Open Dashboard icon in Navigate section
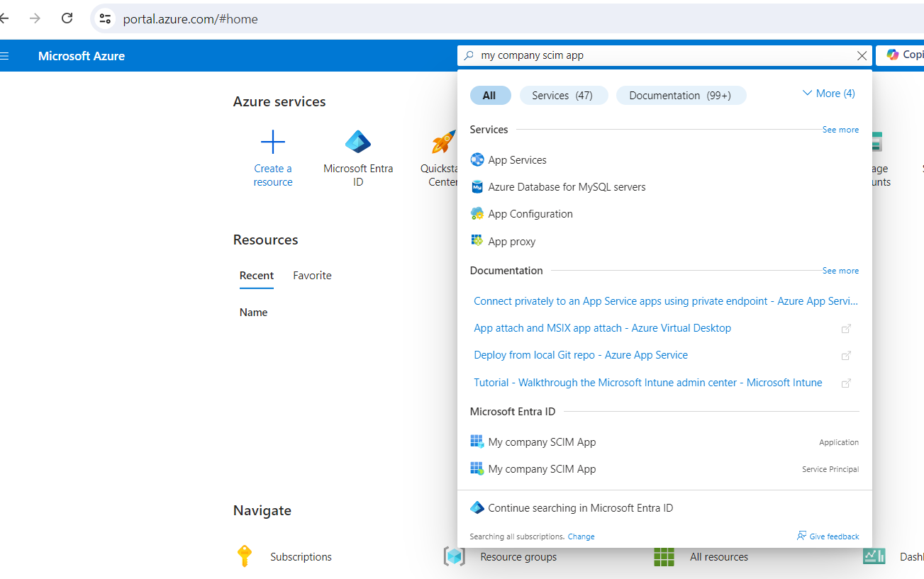Screen dimensions: 924x579 point(874,557)
